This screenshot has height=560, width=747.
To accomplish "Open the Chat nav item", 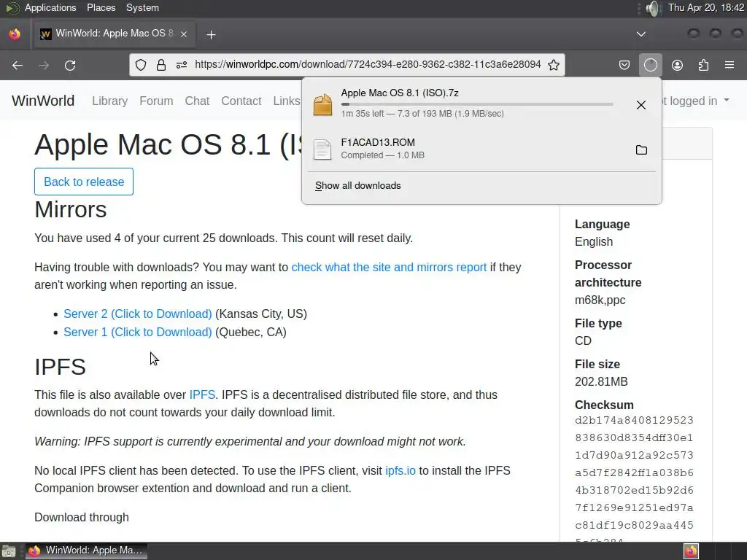I will click(x=197, y=101).
